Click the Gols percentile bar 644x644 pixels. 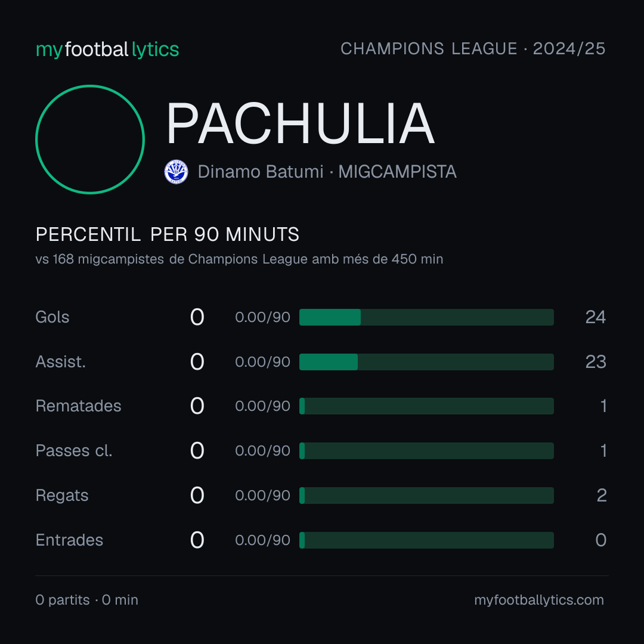[x=426, y=317]
